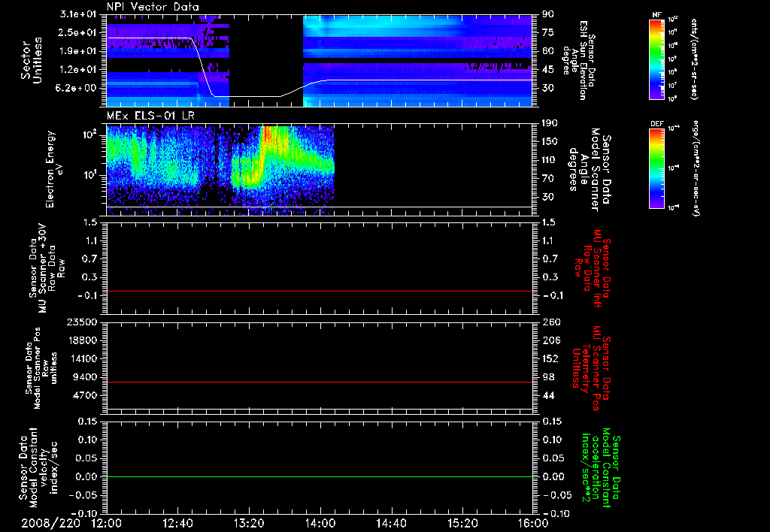The image size is (770, 532).
Task: Click the bright red burst in ELS spectrogram
Action: click(268, 135)
